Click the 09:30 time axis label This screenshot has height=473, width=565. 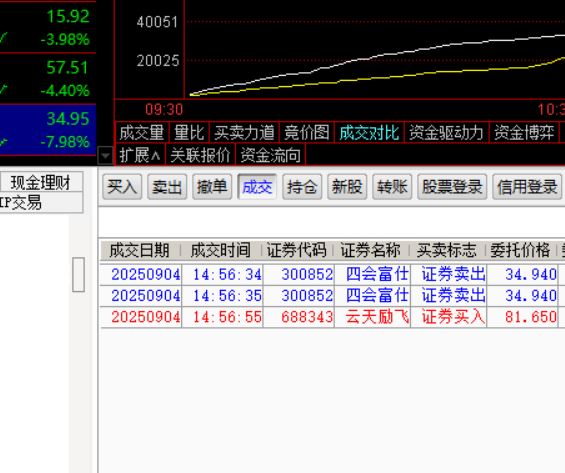(x=164, y=109)
